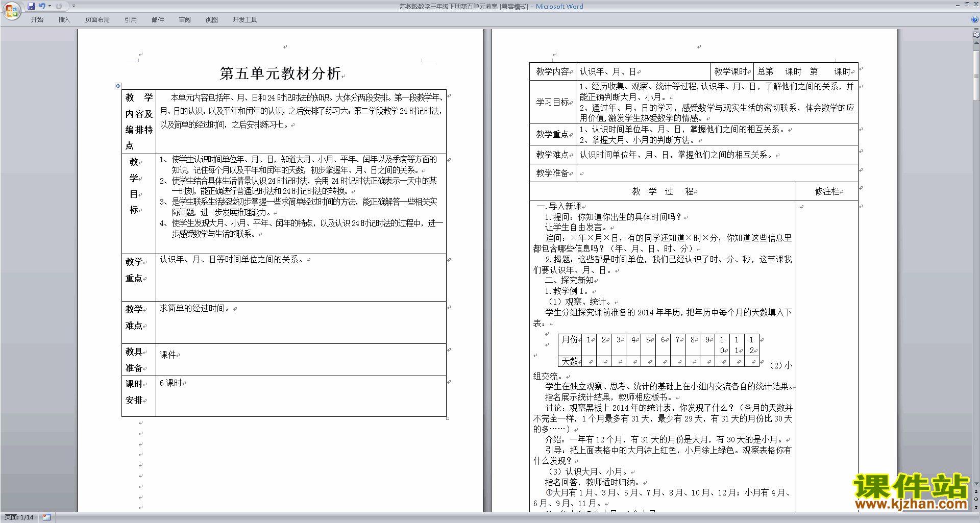This screenshot has width=980, height=523.
Task: Click the line （3）认识大月、小月。
Action: click(x=588, y=471)
